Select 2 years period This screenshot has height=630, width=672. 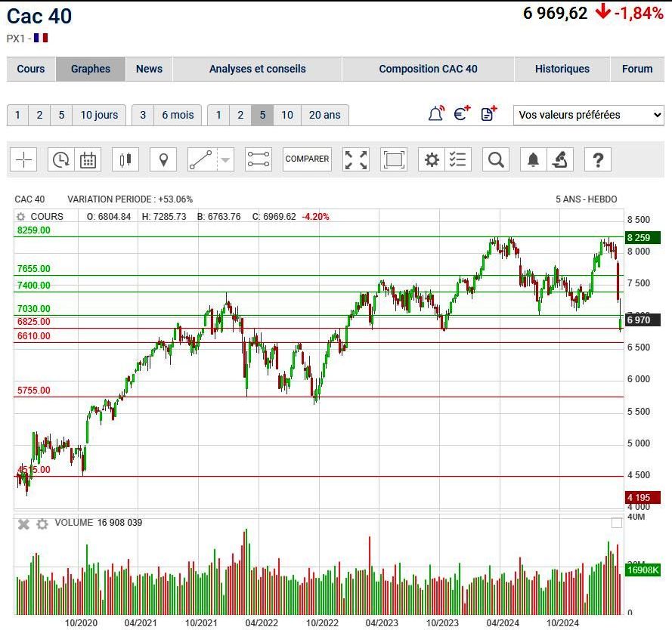coord(240,115)
